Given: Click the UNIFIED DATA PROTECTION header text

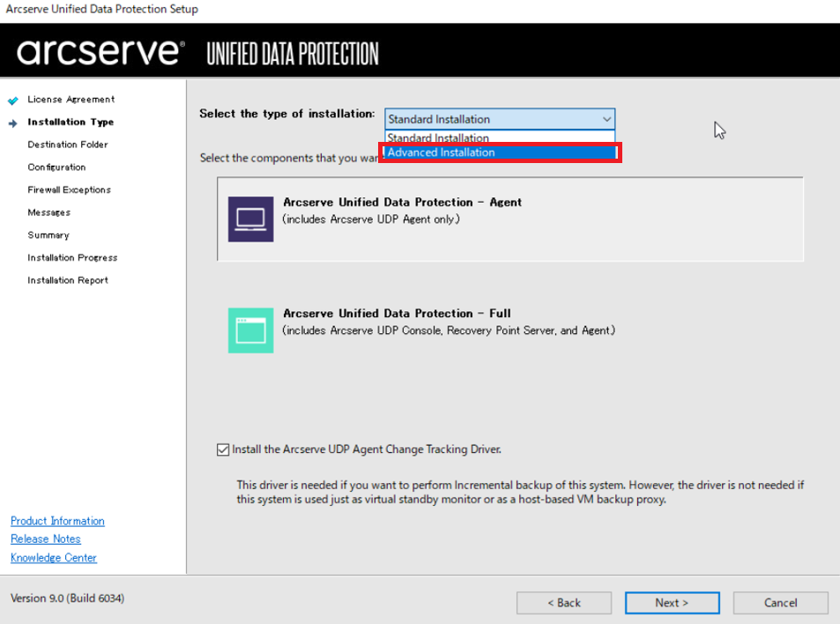Looking at the screenshot, I should click(293, 54).
